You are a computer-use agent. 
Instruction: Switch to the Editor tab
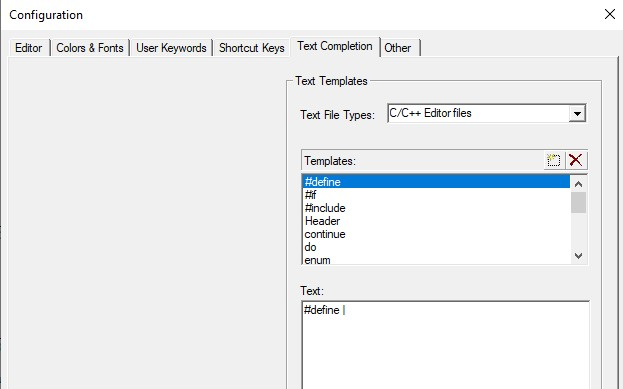pos(29,48)
